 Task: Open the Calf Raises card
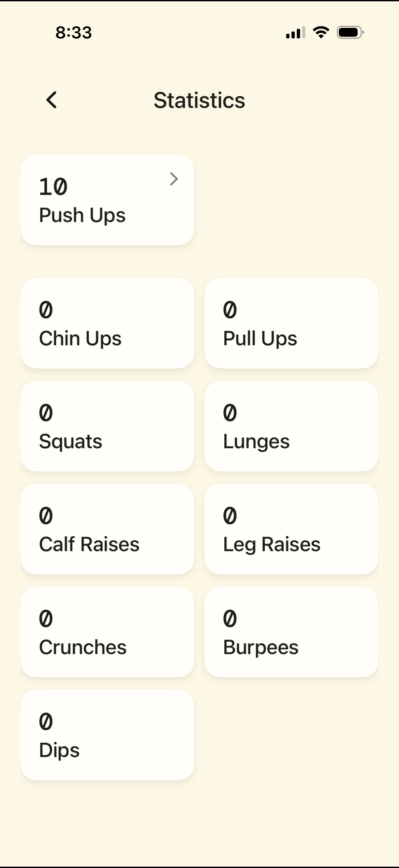[107, 529]
